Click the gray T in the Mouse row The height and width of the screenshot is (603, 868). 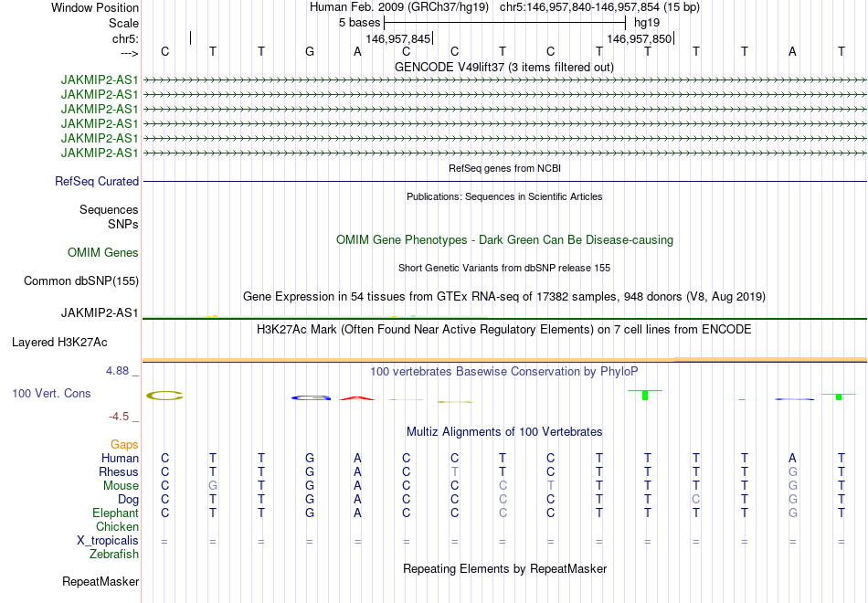(550, 486)
